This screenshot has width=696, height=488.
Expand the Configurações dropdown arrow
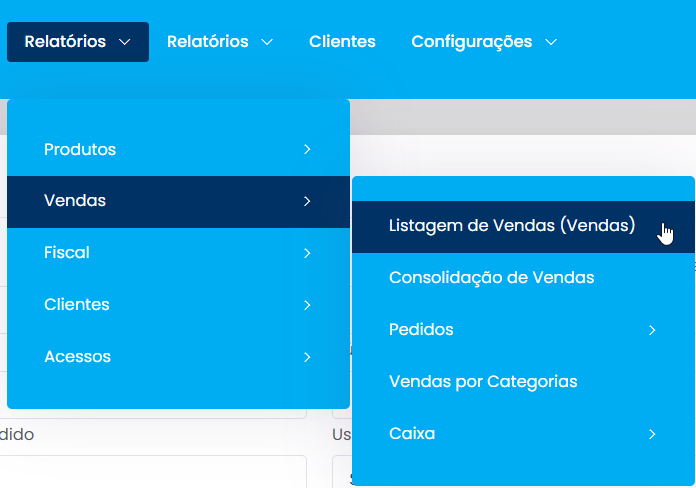pyautogui.click(x=551, y=42)
